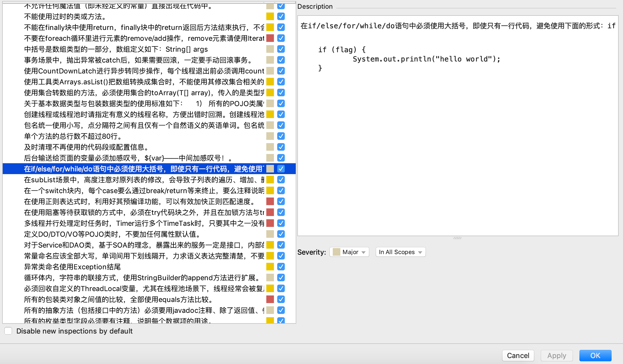This screenshot has height=364, width=623.
Task: Click the red severity swatch beside 正则表达式 rule
Action: 270,202
